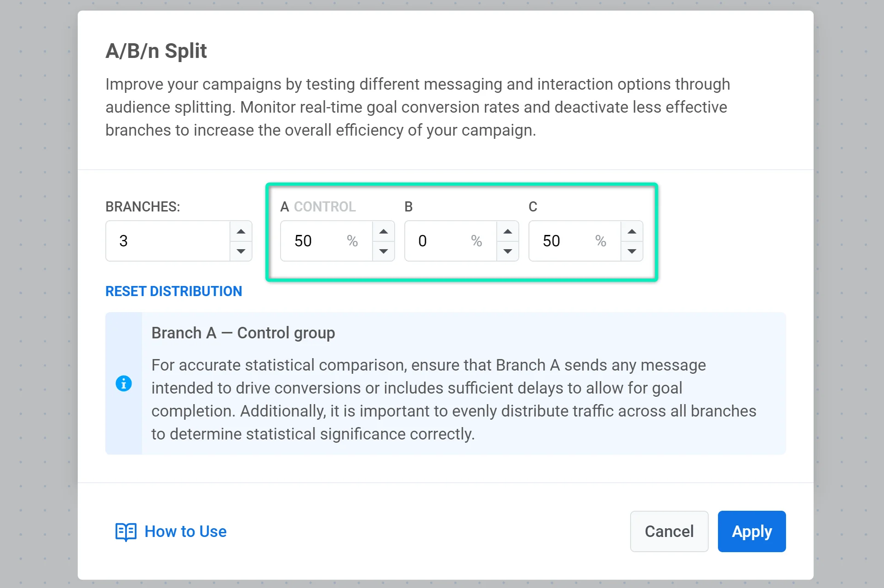This screenshot has height=588, width=884.
Task: Apply the A/B/n split settings
Action: [752, 531]
